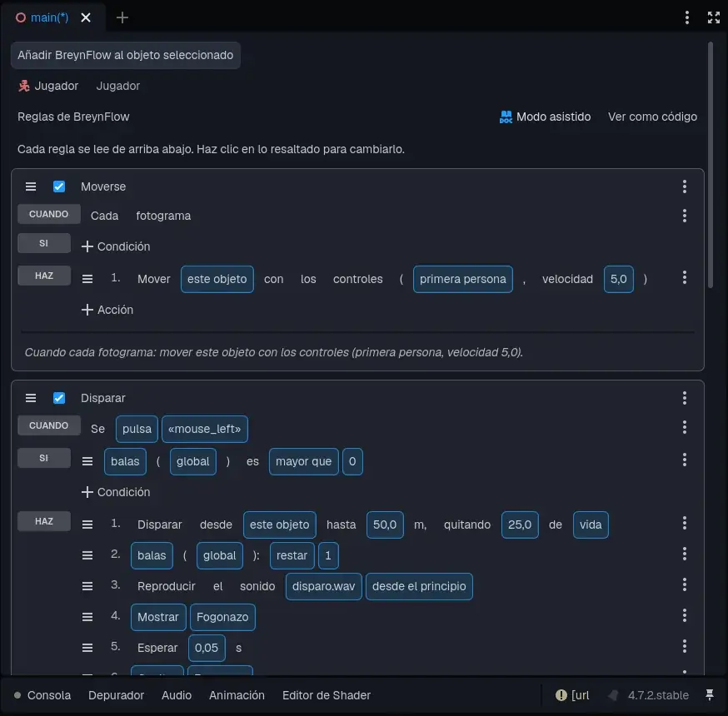Open the editor options kebab menu at top right
The height and width of the screenshot is (716, 728).
pos(686,17)
